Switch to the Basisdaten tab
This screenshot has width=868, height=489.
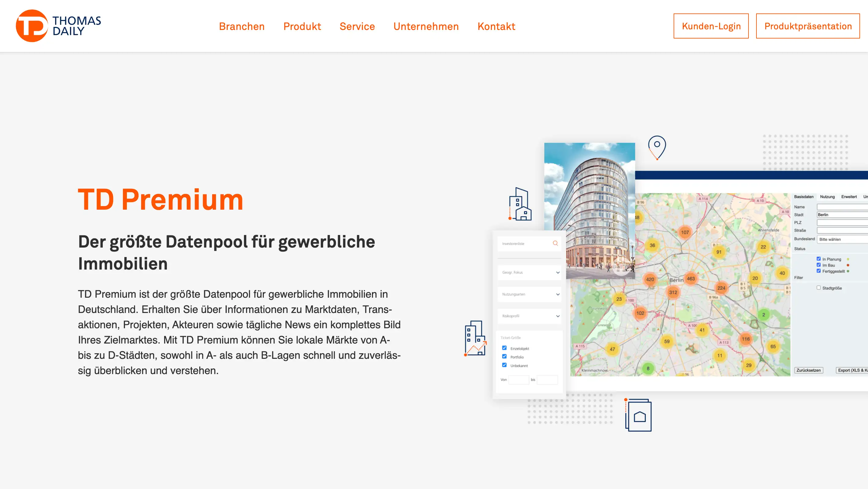point(804,197)
